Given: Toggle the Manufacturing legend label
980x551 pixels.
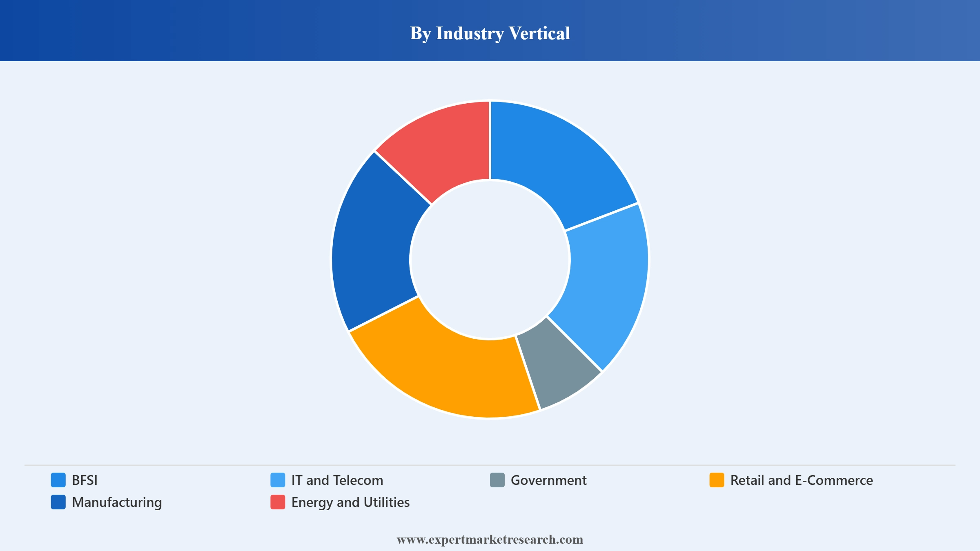Looking at the screenshot, I should (x=117, y=502).
